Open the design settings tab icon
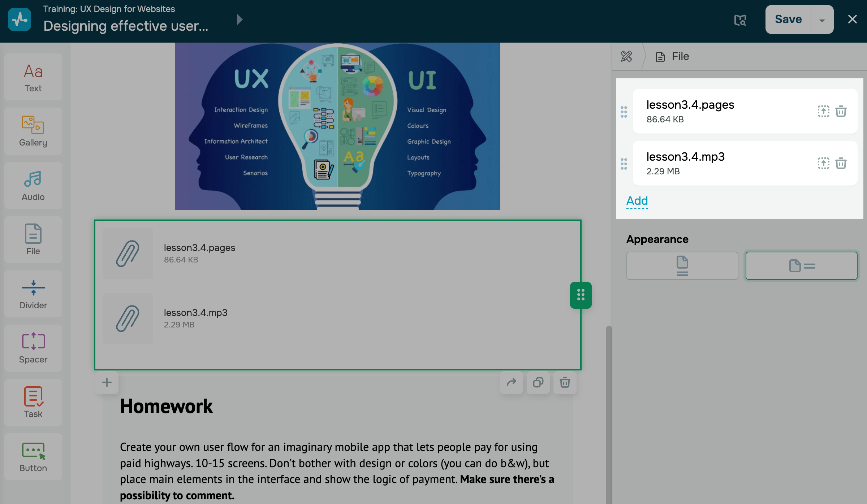867x504 pixels. (626, 56)
